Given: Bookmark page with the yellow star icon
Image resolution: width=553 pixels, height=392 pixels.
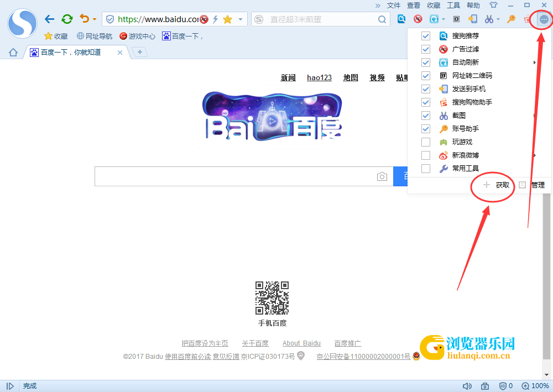Looking at the screenshot, I should click(x=228, y=19).
